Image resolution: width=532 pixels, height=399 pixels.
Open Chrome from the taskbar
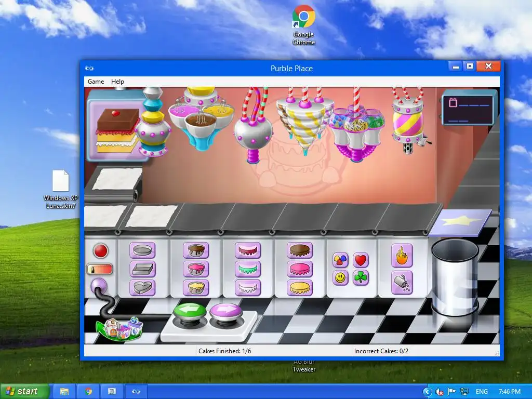pyautogui.click(x=88, y=392)
